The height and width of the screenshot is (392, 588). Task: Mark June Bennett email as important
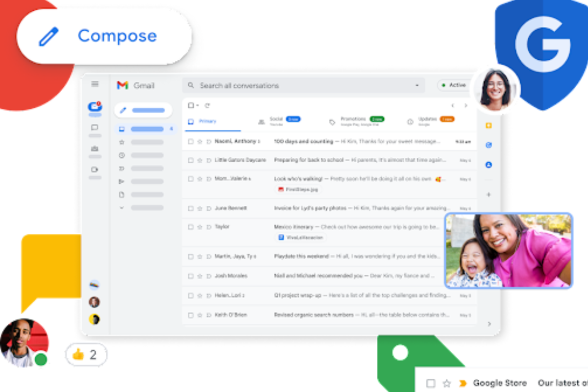(x=209, y=208)
